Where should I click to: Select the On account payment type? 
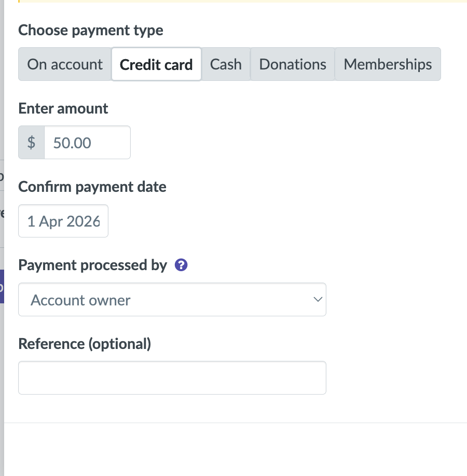(65, 64)
